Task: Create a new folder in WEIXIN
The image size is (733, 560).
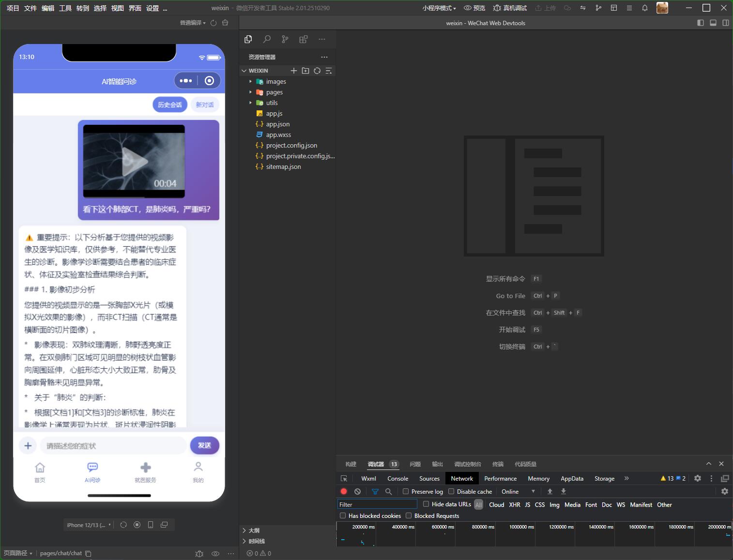Action: pyautogui.click(x=305, y=71)
